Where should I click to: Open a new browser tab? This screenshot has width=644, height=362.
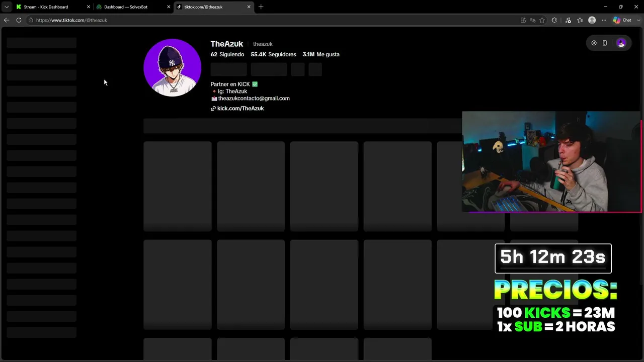(x=261, y=7)
